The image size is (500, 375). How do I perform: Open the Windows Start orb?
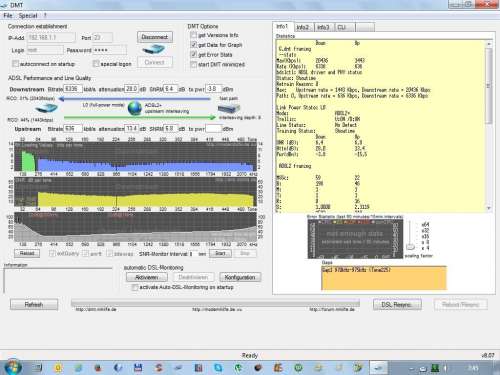point(13,367)
